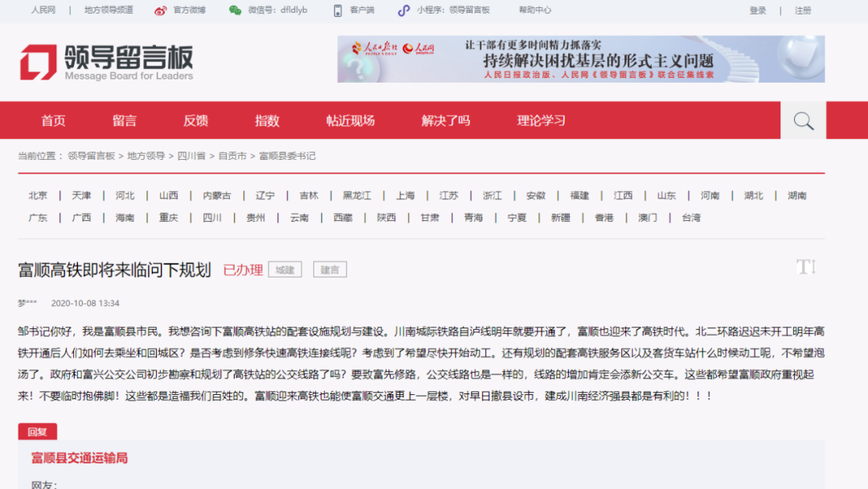Click the WeChat account icon
868x489 pixels.
pos(235,10)
